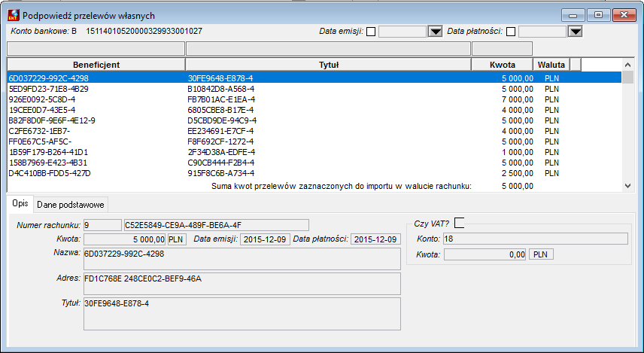Select row D4C410BB-FDD5-427D
644x353 pixels.
314,173
